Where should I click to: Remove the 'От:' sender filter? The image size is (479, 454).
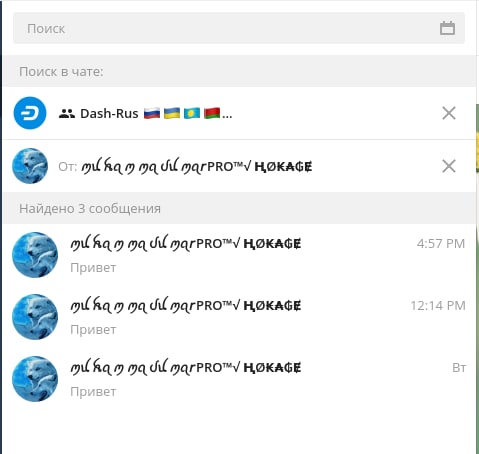click(x=449, y=166)
